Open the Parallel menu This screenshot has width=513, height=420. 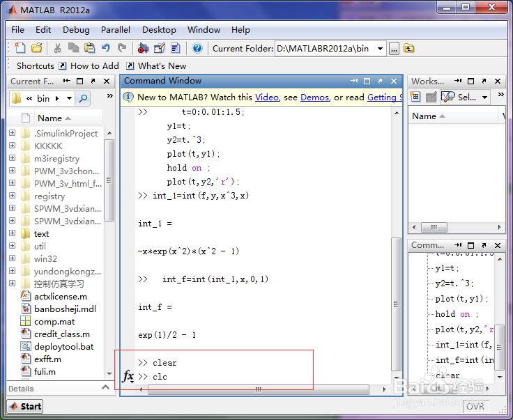pyautogui.click(x=116, y=30)
